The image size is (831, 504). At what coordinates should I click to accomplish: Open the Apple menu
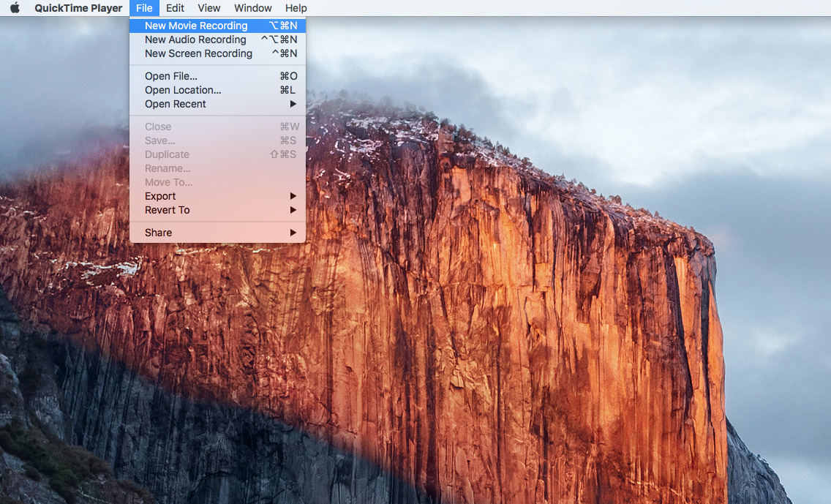coord(15,8)
